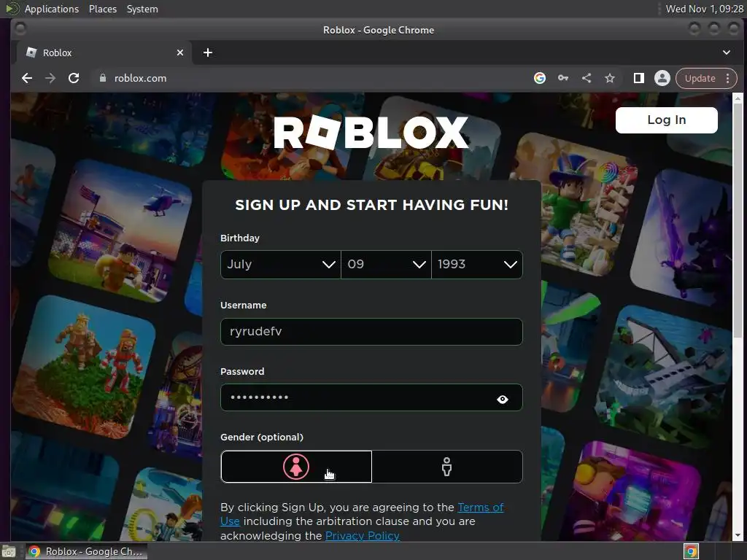The image size is (747, 560).
Task: Share this page icon
Action: (x=587, y=78)
